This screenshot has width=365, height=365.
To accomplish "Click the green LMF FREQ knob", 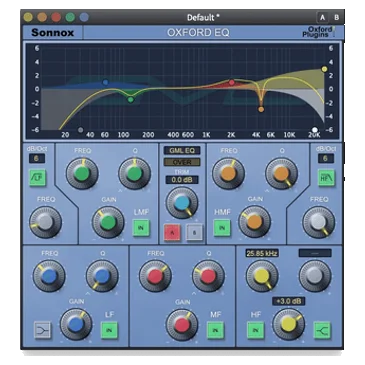I will click(x=82, y=173).
